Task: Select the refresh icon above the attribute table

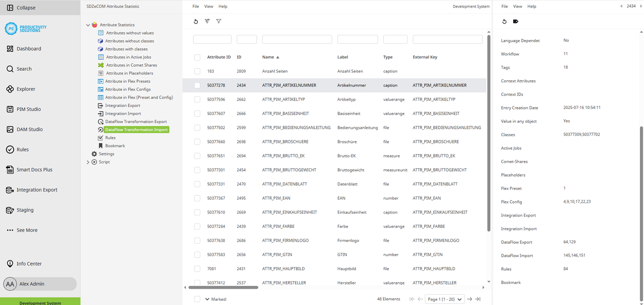Action: tap(195, 21)
